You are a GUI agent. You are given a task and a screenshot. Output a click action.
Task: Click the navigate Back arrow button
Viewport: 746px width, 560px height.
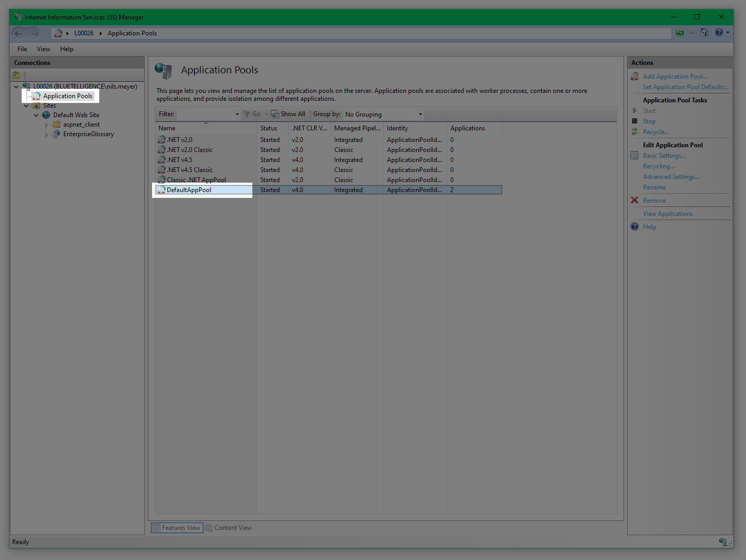[x=18, y=33]
